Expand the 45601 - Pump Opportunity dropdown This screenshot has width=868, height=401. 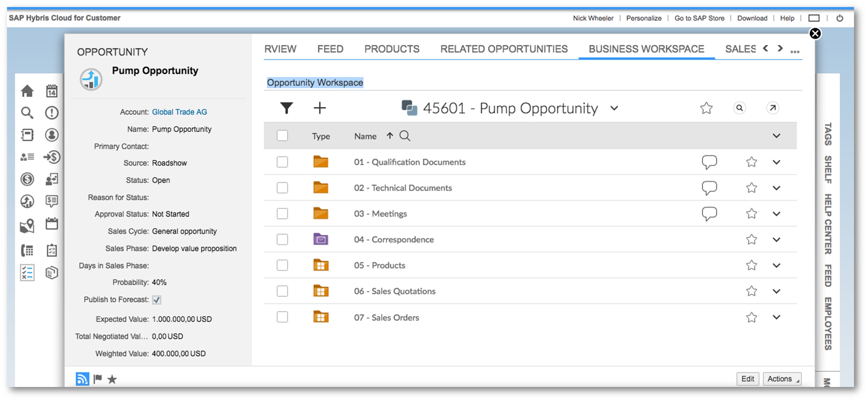pyautogui.click(x=615, y=109)
